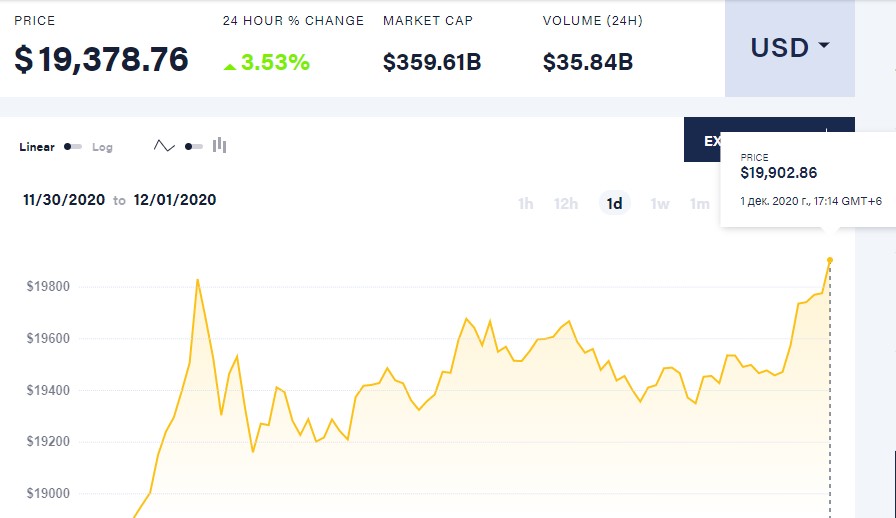The image size is (896, 518).
Task: Click the end date 12/01/2020
Action: pos(174,200)
